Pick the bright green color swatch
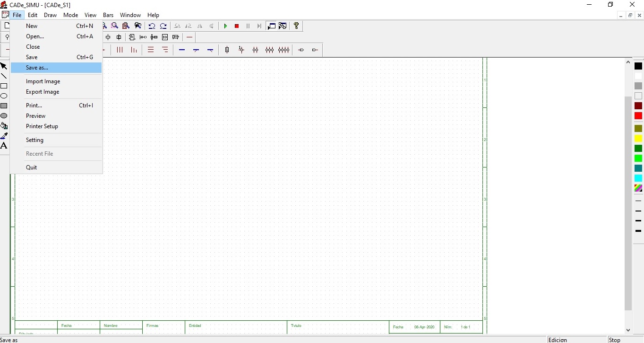The image size is (644, 343). (638, 158)
